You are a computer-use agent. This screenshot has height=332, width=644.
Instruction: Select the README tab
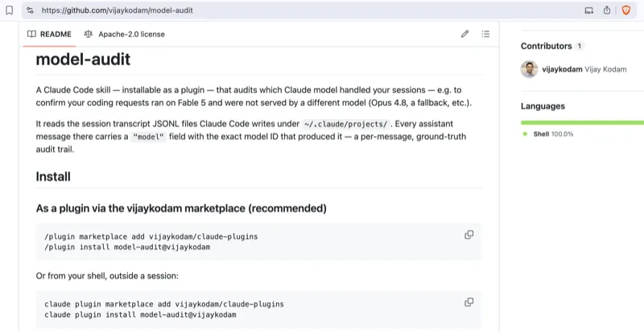pyautogui.click(x=49, y=34)
